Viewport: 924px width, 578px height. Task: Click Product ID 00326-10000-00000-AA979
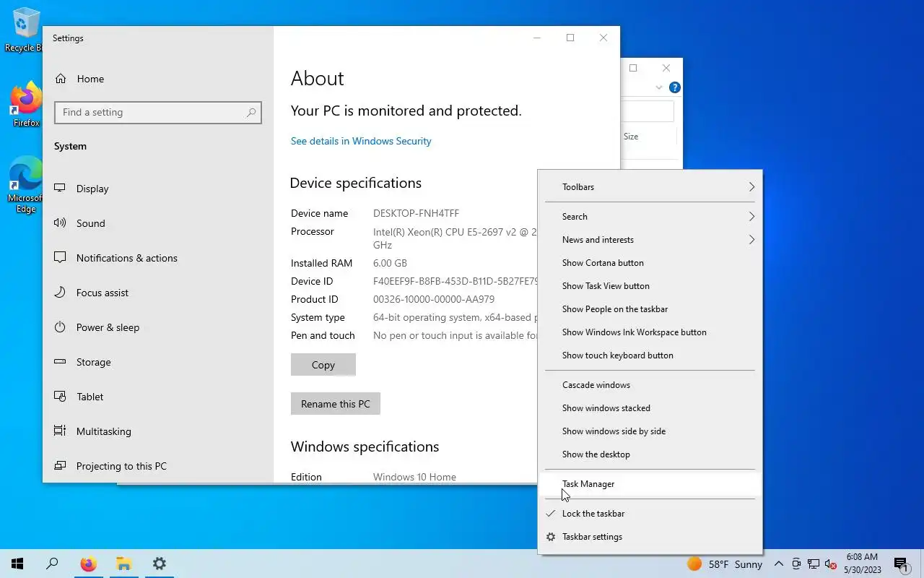[434, 299]
